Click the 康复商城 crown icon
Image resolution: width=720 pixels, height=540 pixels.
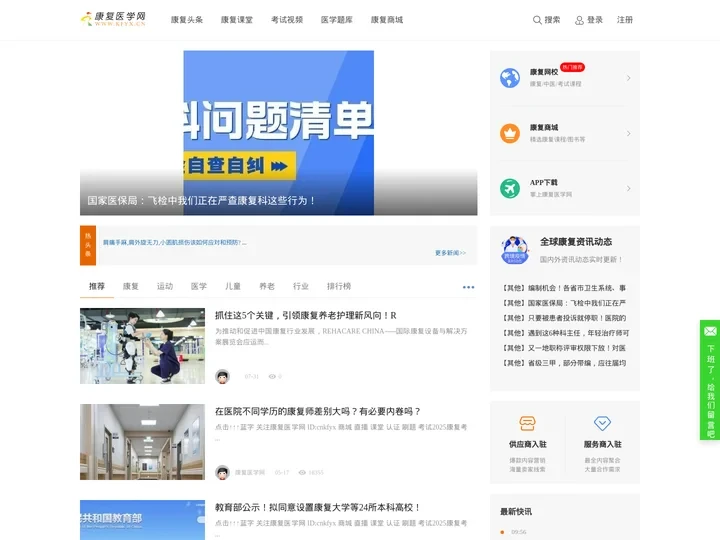510,133
